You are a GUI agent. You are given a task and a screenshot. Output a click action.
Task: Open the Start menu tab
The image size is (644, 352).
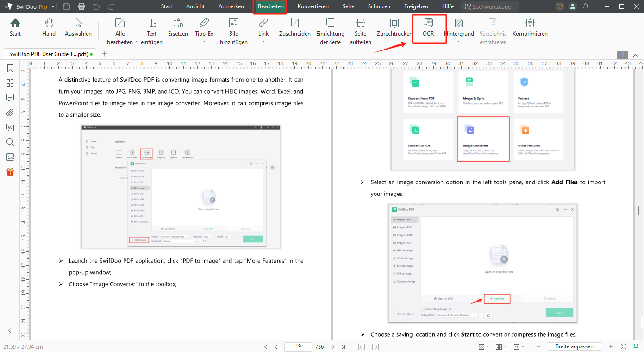click(167, 6)
